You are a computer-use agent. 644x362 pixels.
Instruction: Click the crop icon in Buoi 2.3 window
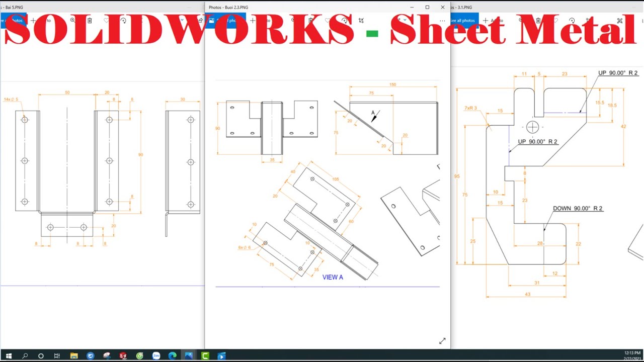click(361, 21)
